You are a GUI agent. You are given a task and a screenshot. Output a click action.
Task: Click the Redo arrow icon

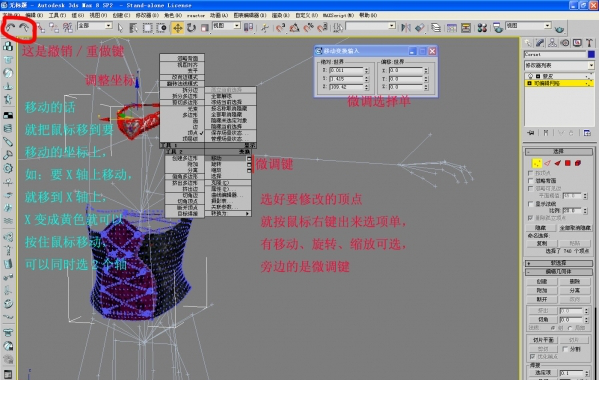[24, 27]
